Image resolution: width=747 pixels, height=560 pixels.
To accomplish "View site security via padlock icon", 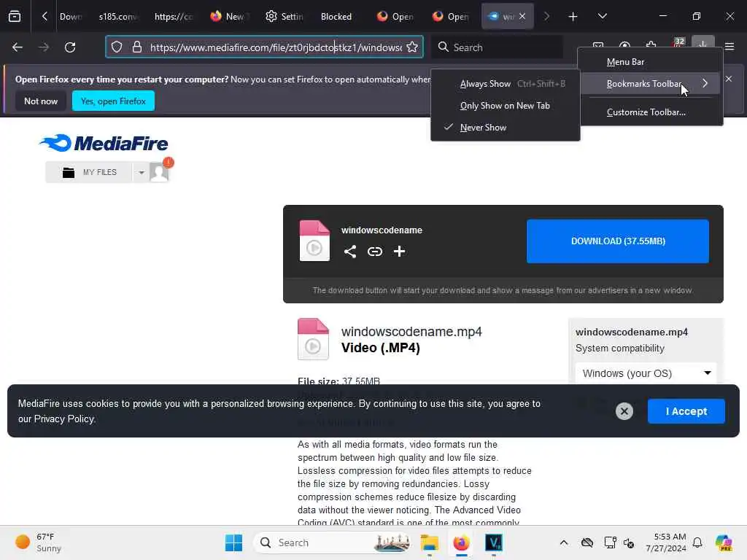I will click(137, 47).
